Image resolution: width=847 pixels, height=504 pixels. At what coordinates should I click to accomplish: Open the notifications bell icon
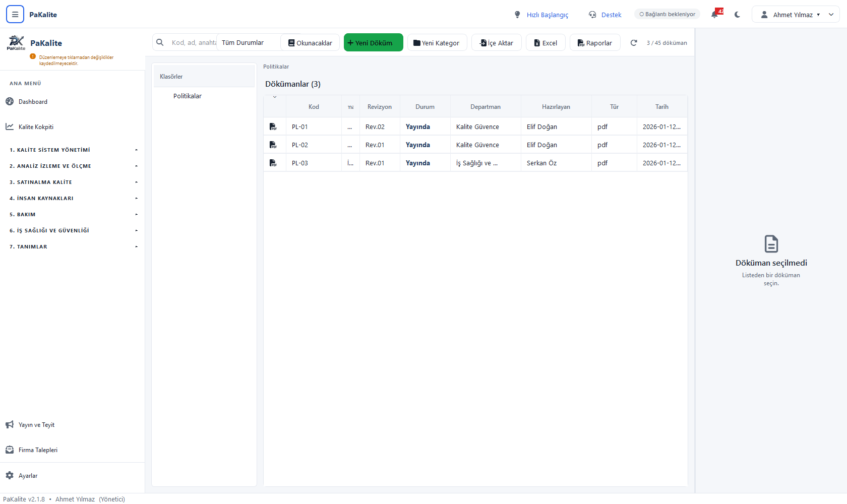pyautogui.click(x=715, y=15)
